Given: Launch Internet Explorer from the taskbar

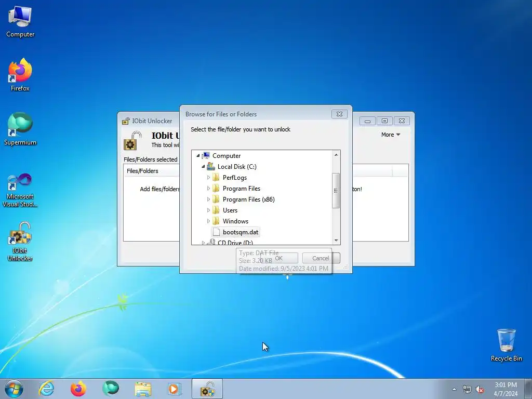Looking at the screenshot, I should pos(46,389).
